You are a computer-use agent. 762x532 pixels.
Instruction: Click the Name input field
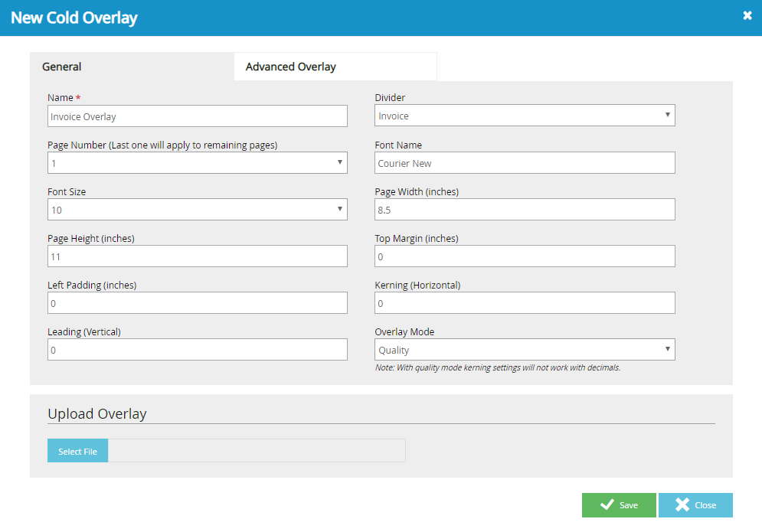click(197, 116)
